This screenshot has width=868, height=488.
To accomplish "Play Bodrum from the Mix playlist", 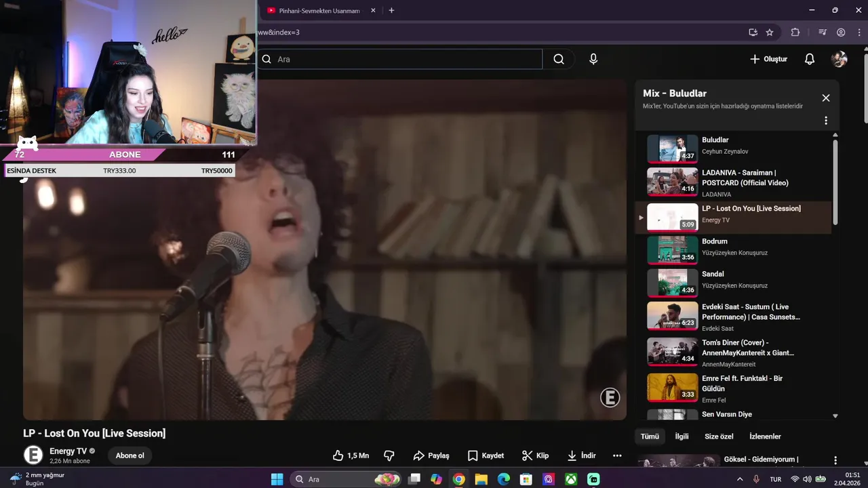I will point(734,249).
